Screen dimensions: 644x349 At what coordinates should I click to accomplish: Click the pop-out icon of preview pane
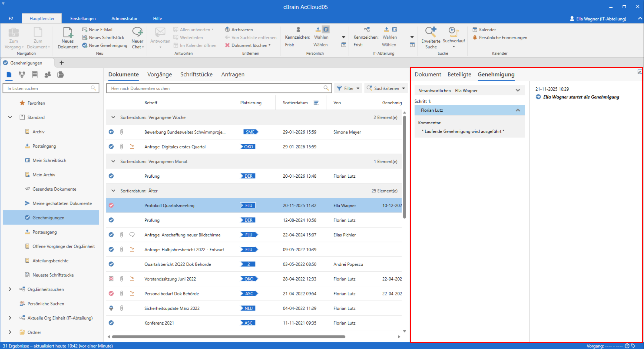[639, 72]
